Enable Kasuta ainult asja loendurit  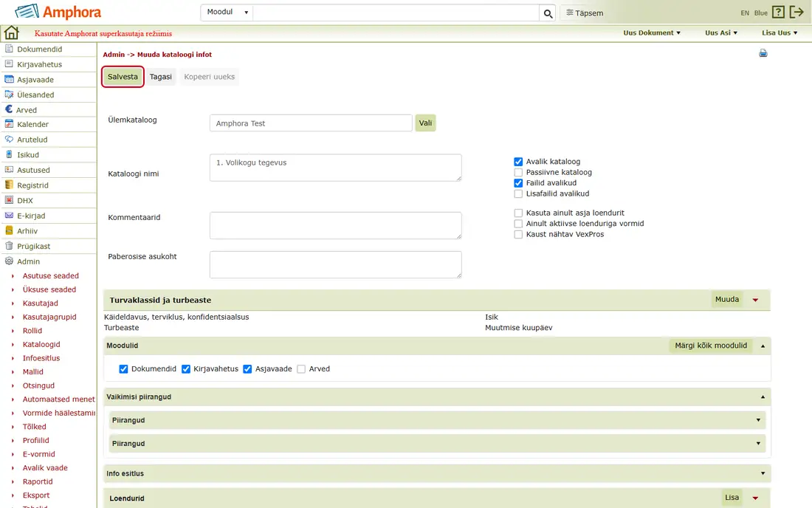click(x=518, y=213)
